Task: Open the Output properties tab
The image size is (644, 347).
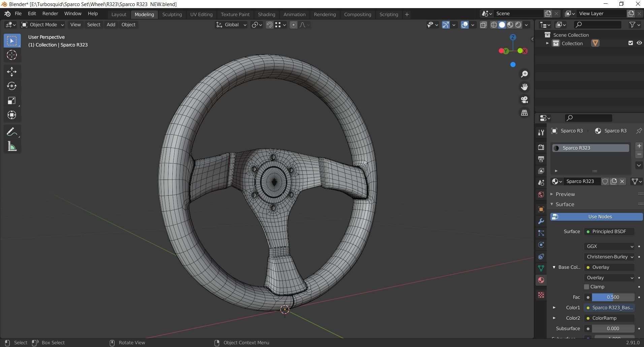Action: click(541, 159)
